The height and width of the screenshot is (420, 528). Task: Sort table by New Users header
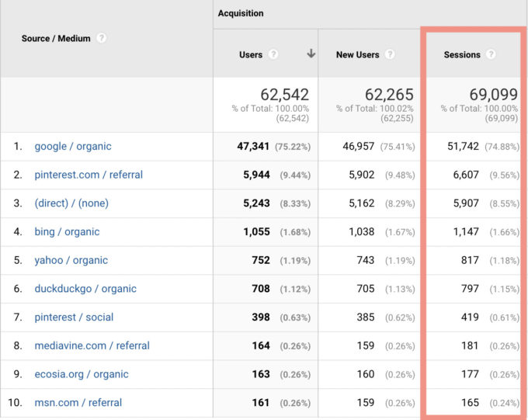tap(358, 54)
